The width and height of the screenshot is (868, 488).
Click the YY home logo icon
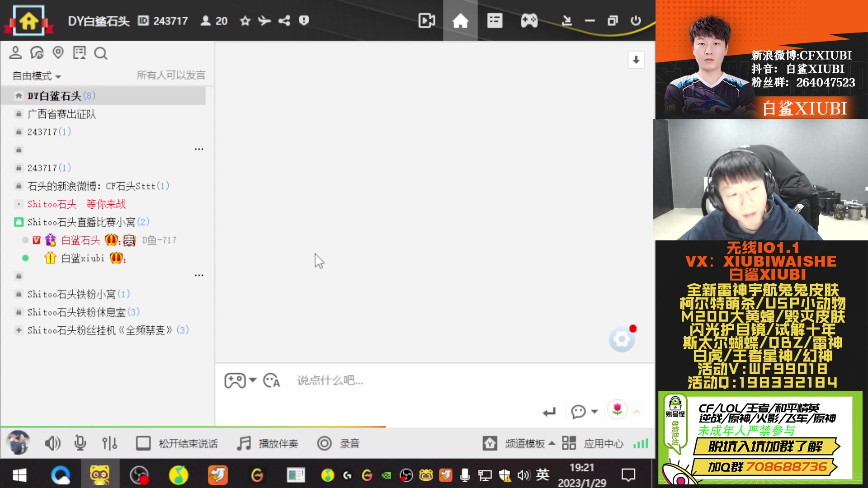pyautogui.click(x=28, y=20)
